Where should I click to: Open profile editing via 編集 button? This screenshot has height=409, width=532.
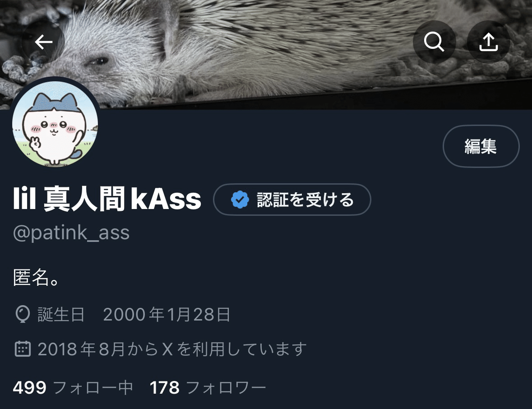[x=481, y=146]
